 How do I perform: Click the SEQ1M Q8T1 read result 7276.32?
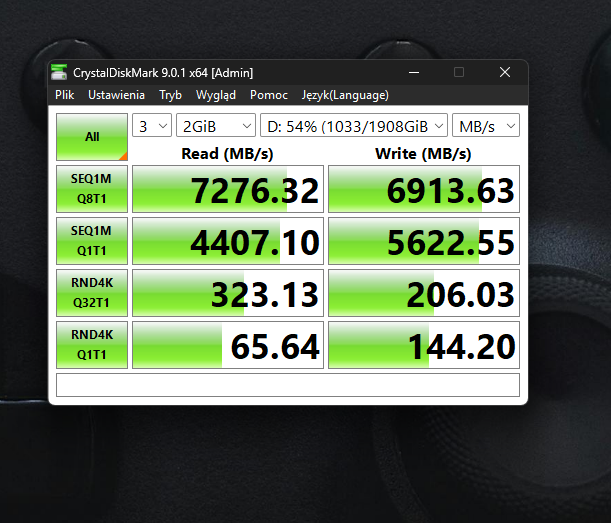228,189
